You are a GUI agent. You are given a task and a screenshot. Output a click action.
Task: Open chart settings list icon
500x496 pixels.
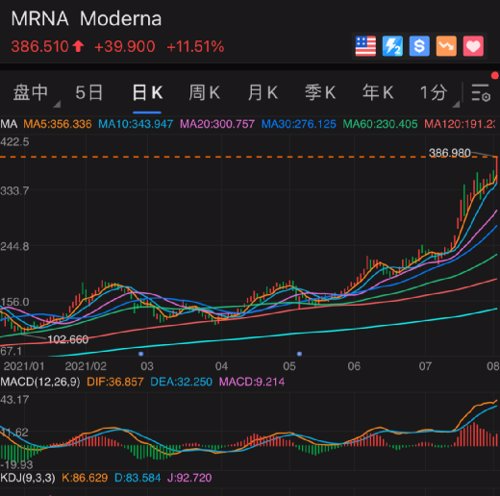point(481,93)
